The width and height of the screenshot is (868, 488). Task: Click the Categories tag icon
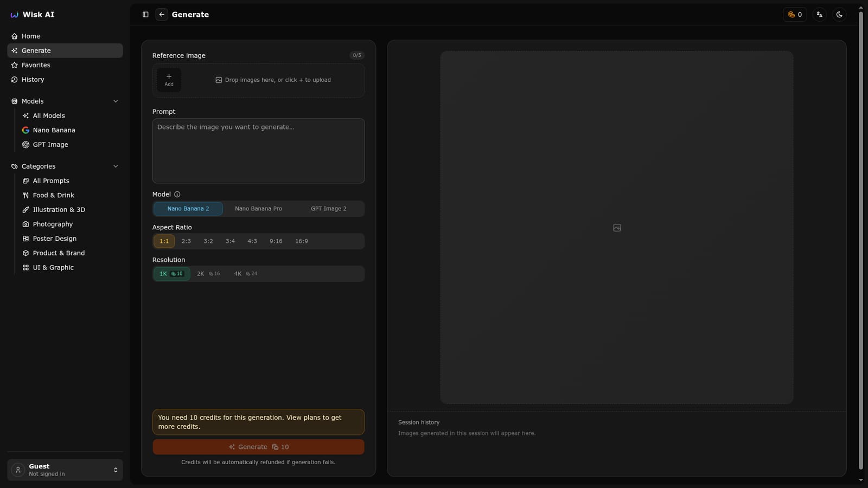coord(15,166)
